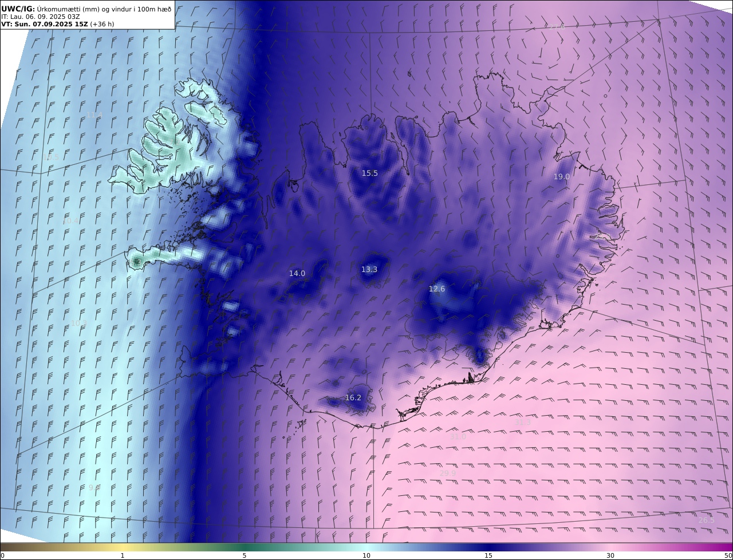Click the faint 31.3 value over the sea
733x560 pixels.
pos(523,423)
